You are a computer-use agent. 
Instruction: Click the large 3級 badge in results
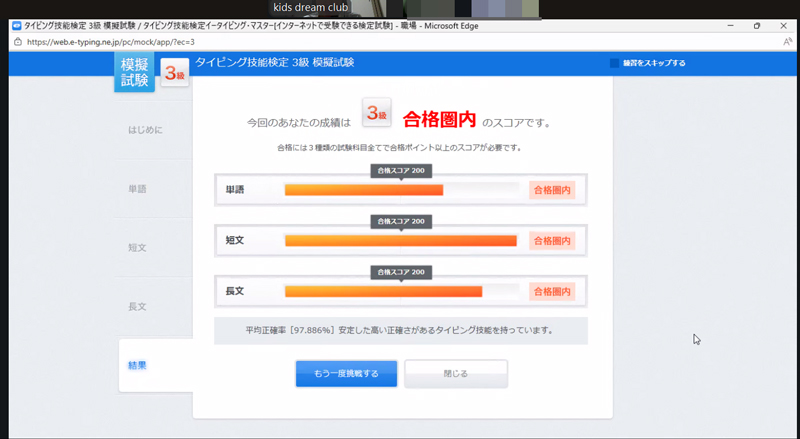pos(377,112)
